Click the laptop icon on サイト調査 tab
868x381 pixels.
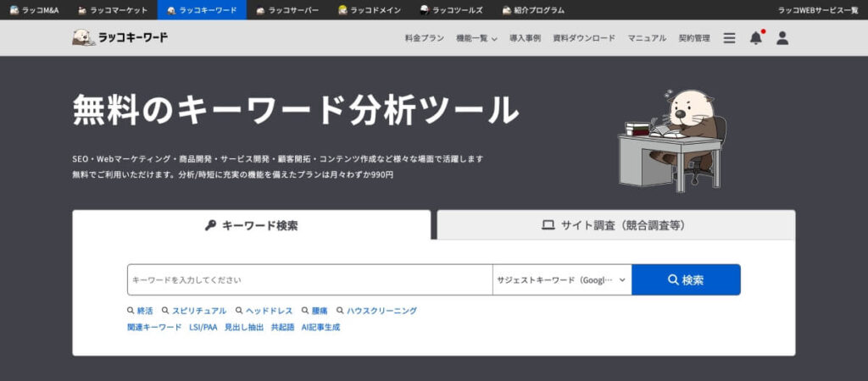point(548,225)
